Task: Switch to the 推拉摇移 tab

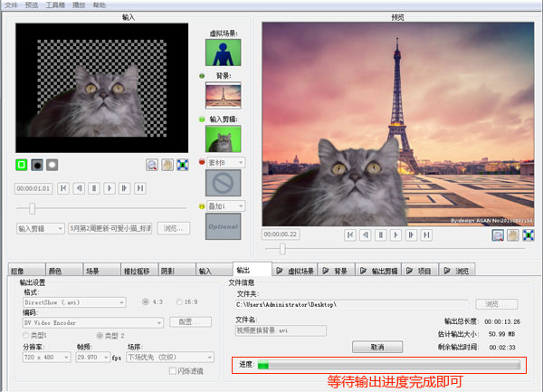Action: pos(139,271)
